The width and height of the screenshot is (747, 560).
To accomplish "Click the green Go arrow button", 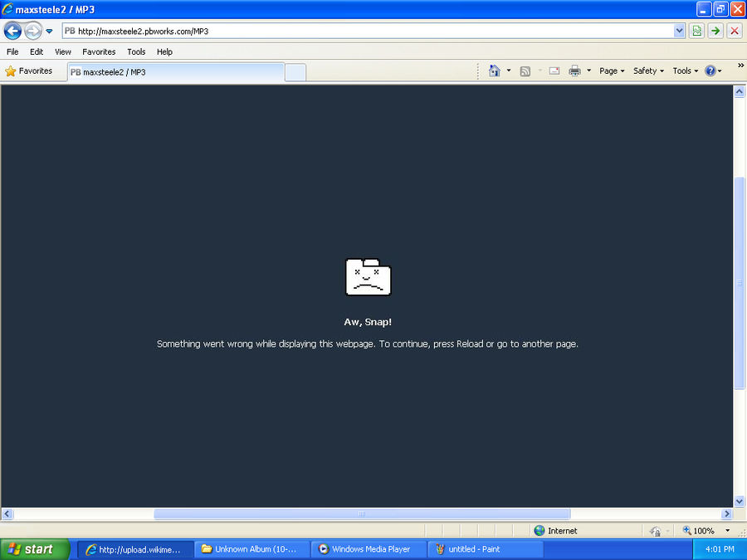I will (x=715, y=32).
